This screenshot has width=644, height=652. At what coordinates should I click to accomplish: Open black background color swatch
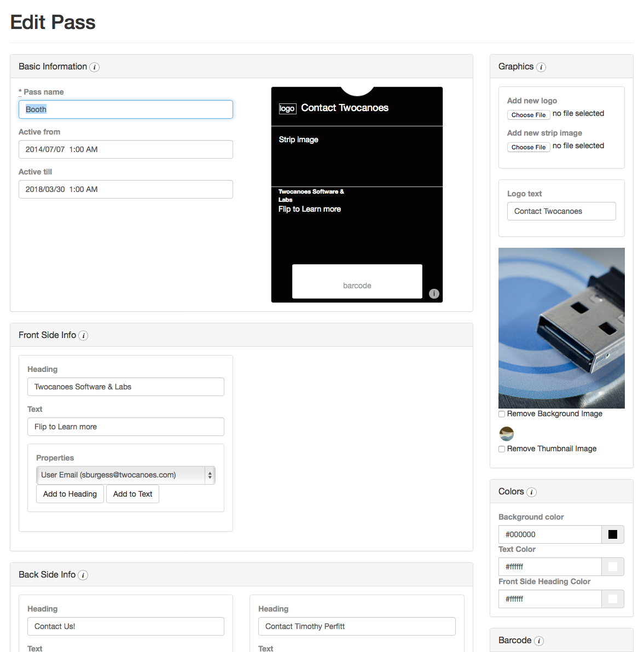click(x=612, y=534)
